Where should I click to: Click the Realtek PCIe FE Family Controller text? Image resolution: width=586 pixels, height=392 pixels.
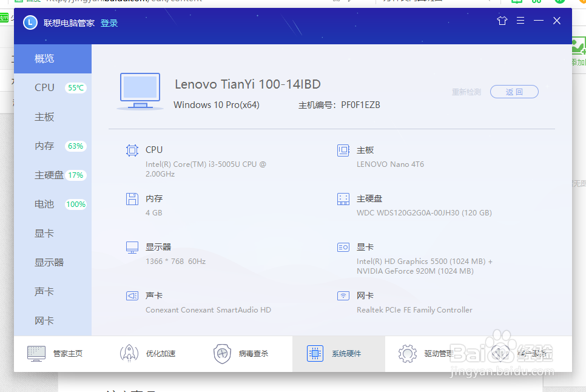click(x=414, y=310)
